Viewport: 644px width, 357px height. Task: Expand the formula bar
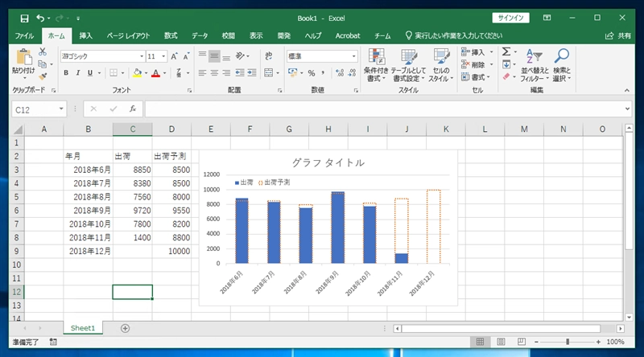(627, 109)
